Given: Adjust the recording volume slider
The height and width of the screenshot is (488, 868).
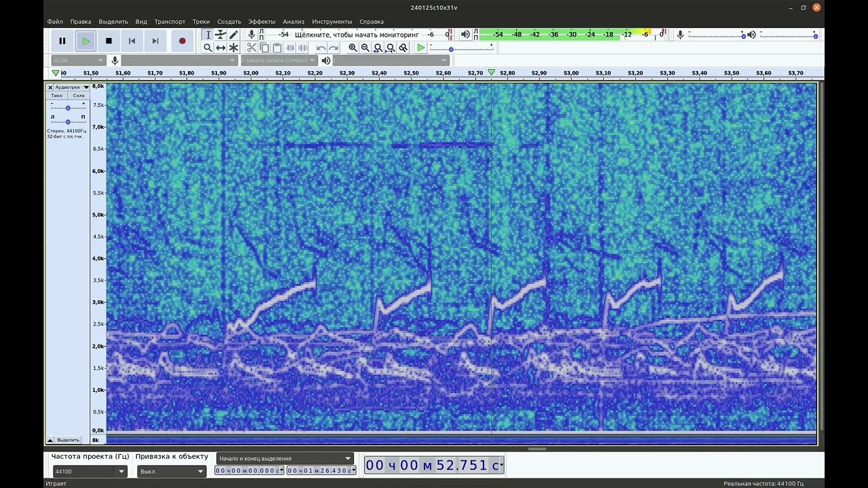Looking at the screenshot, I should pyautogui.click(x=716, y=35).
